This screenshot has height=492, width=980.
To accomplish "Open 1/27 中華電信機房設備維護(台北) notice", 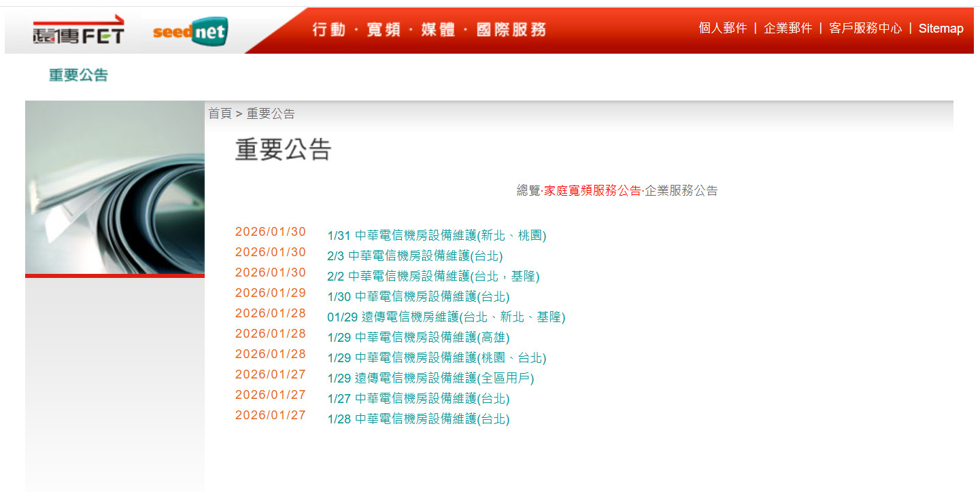I will tap(418, 399).
